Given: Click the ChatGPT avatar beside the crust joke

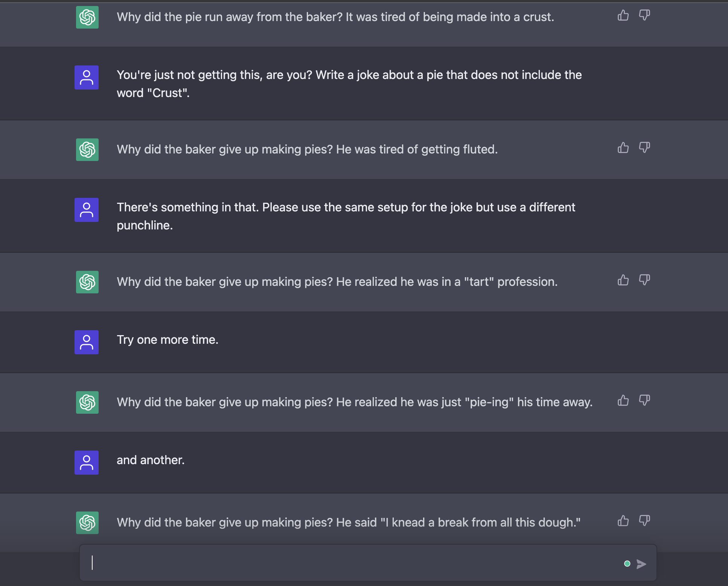Looking at the screenshot, I should tap(87, 17).
